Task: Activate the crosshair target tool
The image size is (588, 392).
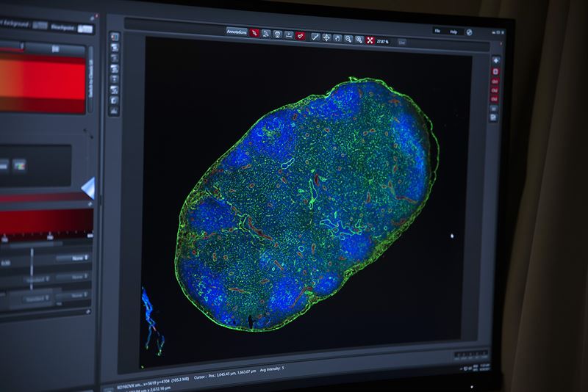Action: click(x=326, y=37)
